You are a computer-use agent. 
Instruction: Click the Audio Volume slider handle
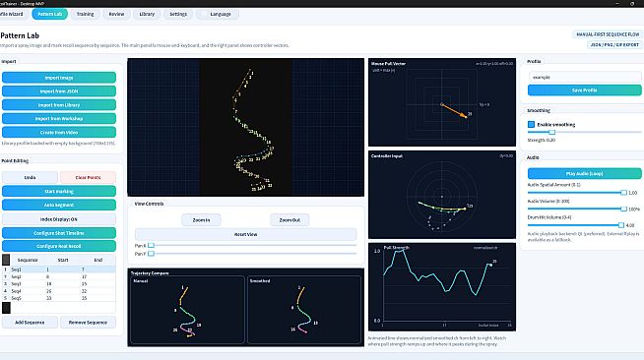[623, 209]
